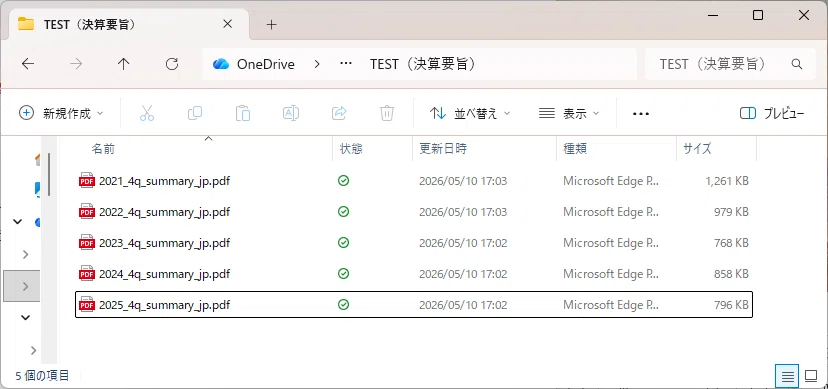Sort by サイズ column header

(x=697, y=149)
